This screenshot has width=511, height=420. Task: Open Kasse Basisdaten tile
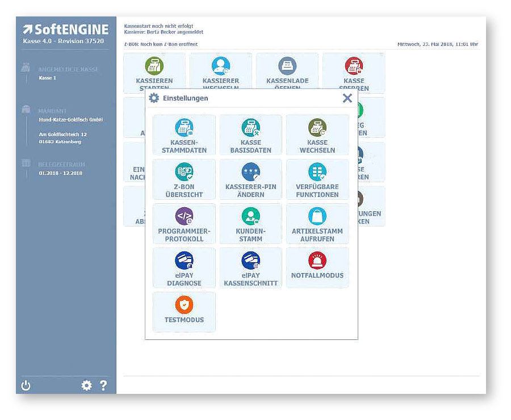click(x=250, y=135)
